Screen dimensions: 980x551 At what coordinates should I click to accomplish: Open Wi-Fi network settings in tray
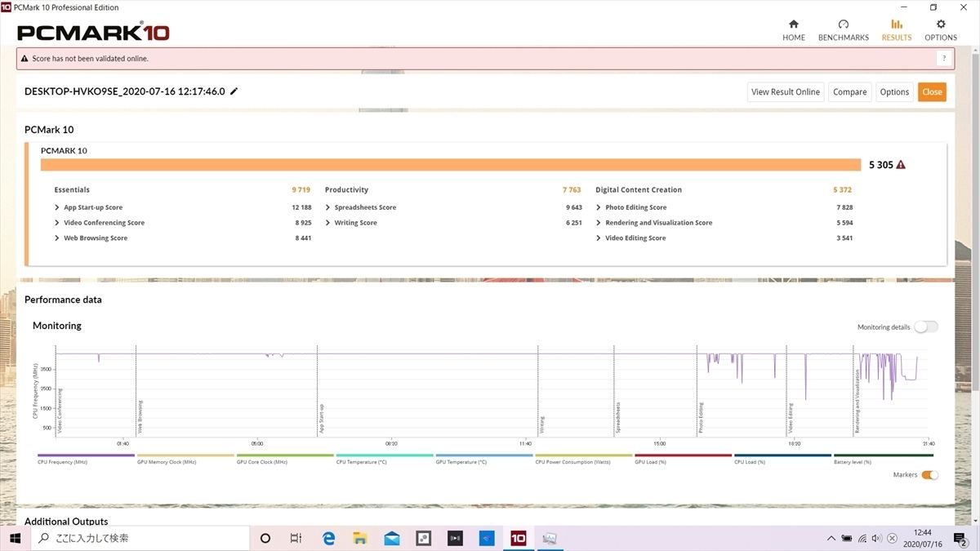(862, 538)
